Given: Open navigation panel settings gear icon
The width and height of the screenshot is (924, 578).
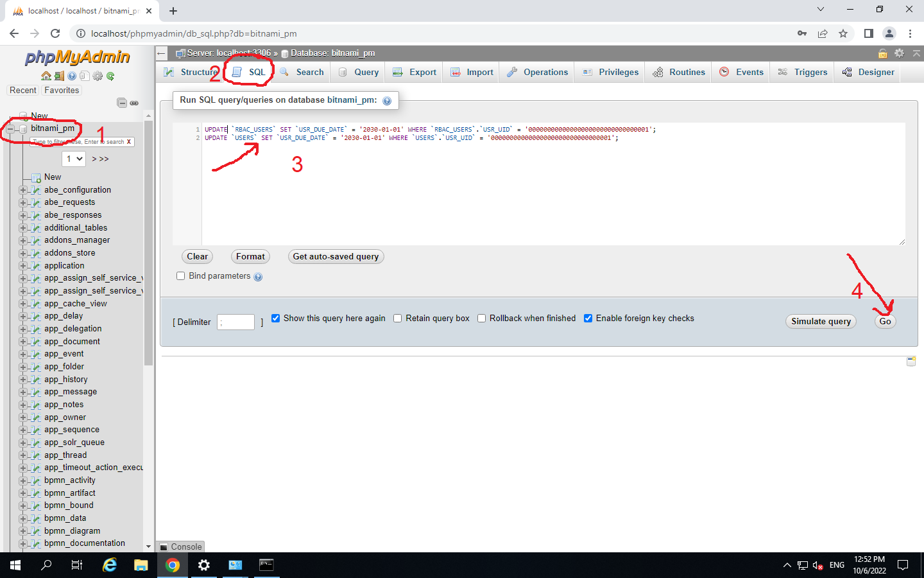Looking at the screenshot, I should [x=98, y=76].
